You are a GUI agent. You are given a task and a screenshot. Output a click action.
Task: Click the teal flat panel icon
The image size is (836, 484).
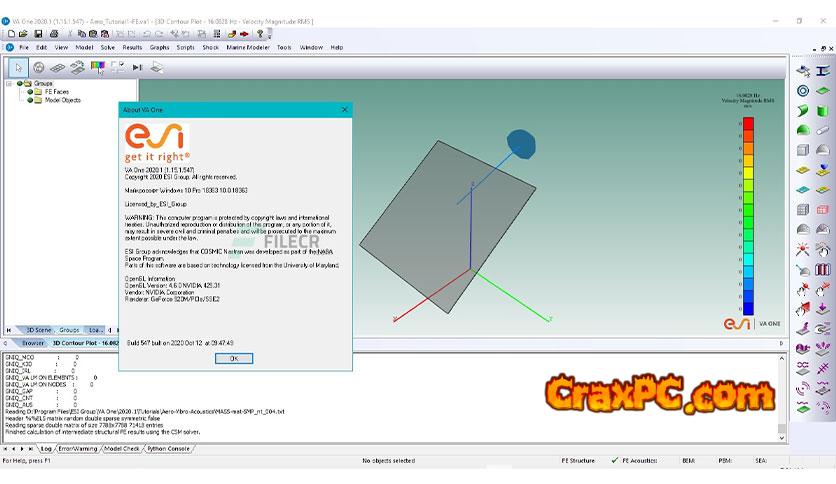point(803,190)
